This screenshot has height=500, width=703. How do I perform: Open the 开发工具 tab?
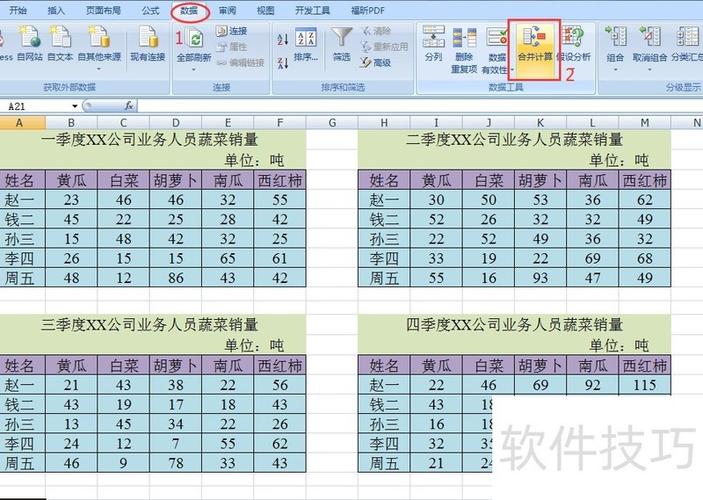(312, 10)
